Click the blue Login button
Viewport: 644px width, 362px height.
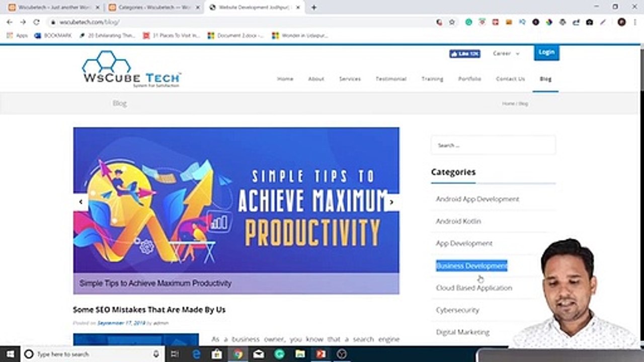(546, 52)
